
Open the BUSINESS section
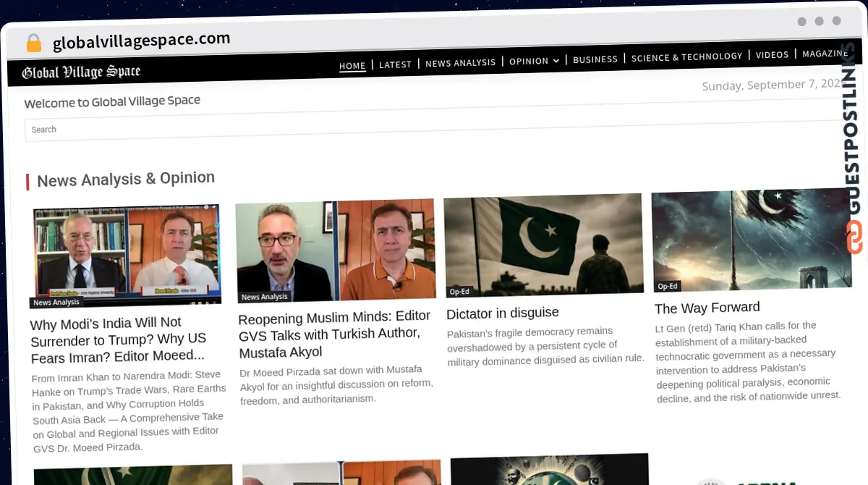click(x=595, y=59)
